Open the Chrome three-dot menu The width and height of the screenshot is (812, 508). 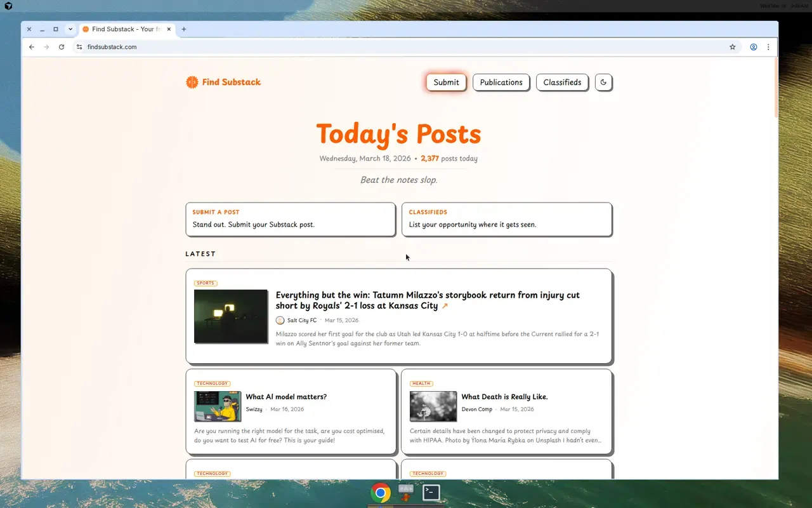pyautogui.click(x=768, y=47)
